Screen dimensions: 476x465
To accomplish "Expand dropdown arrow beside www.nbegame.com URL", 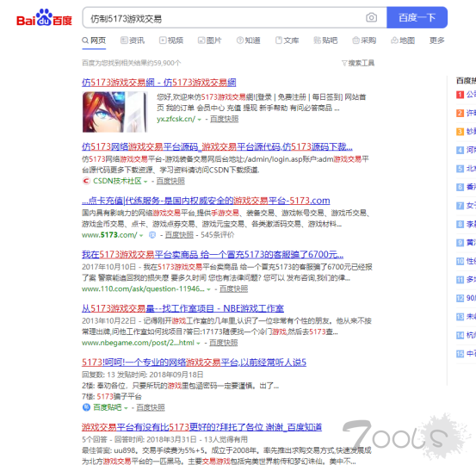I will [198, 344].
